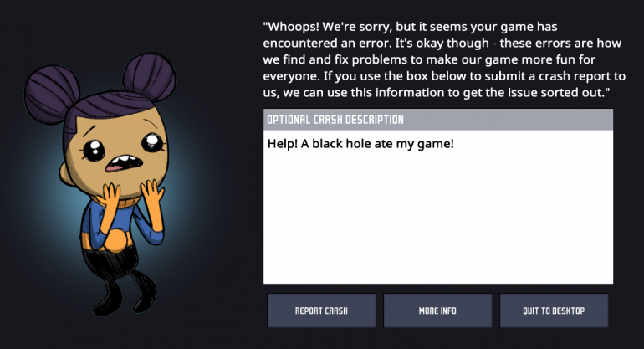This screenshot has height=349, width=644.
Task: Click the character's right wide eye
Action: point(152,142)
